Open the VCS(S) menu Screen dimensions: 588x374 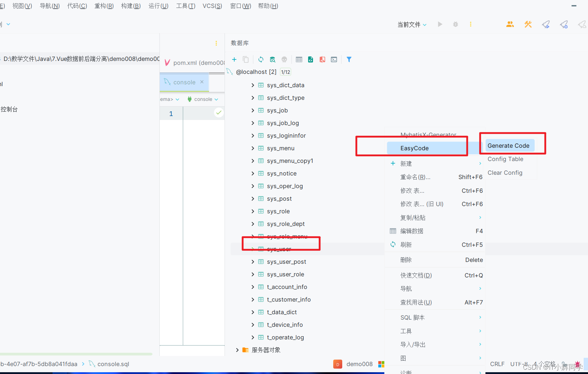click(x=212, y=6)
